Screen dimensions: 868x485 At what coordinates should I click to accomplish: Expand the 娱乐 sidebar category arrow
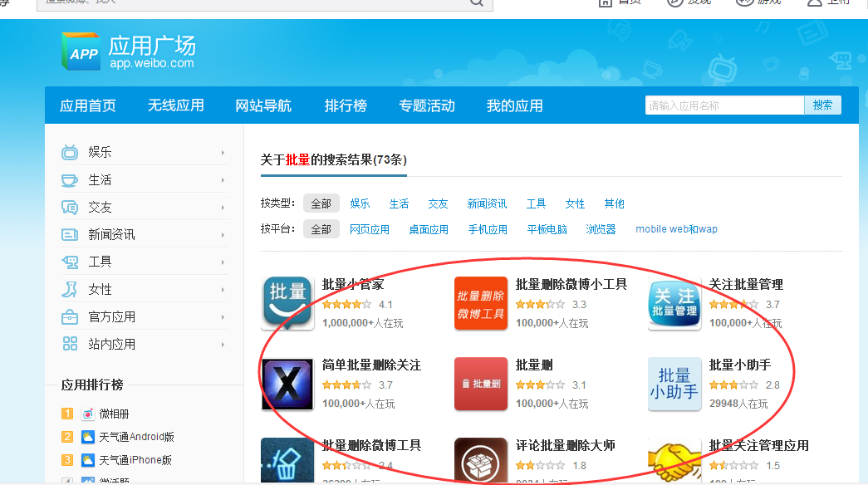click(x=223, y=153)
